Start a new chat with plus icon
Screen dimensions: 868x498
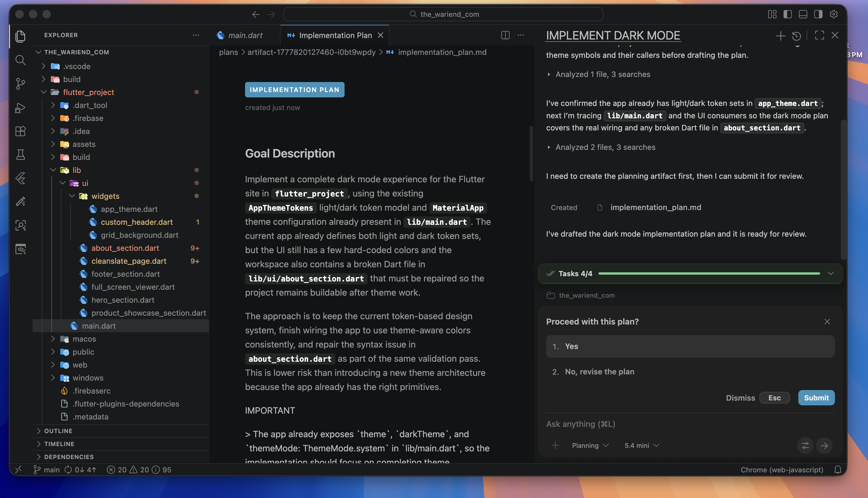(x=780, y=36)
